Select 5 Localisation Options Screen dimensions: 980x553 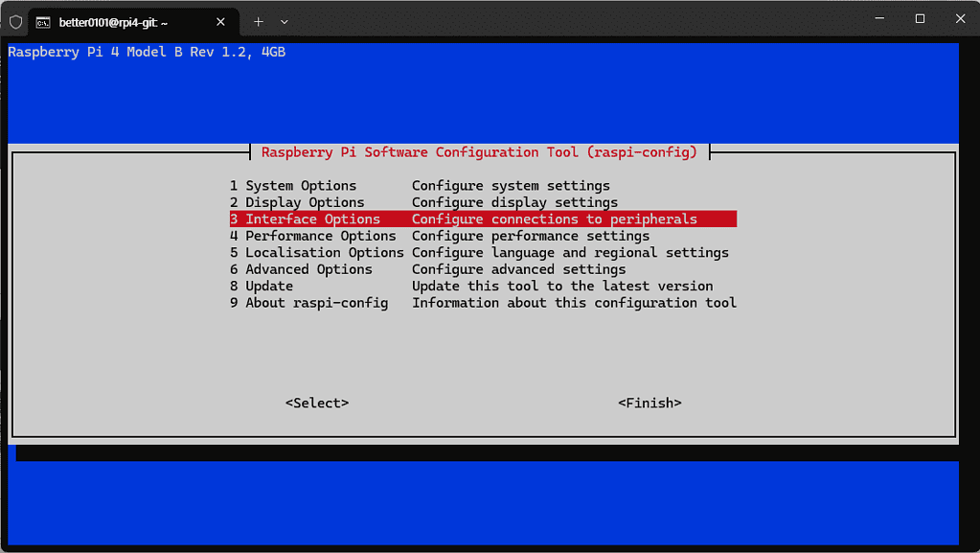[x=316, y=253]
